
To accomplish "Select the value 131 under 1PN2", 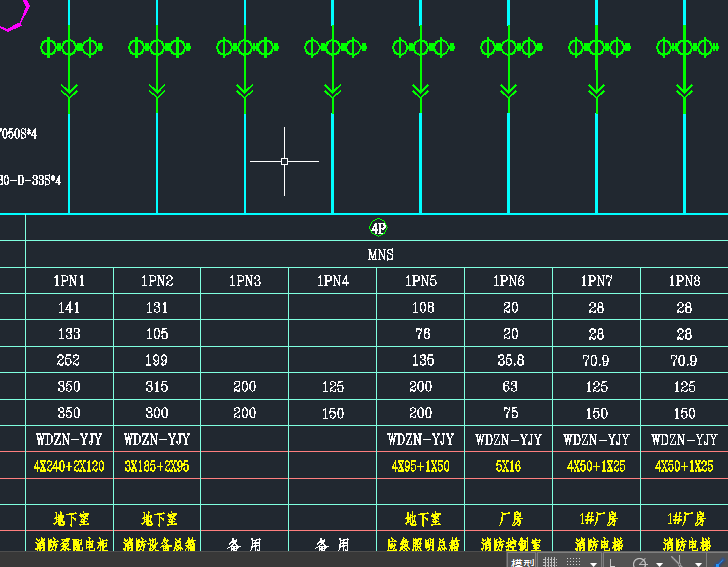I will click(x=157, y=307).
